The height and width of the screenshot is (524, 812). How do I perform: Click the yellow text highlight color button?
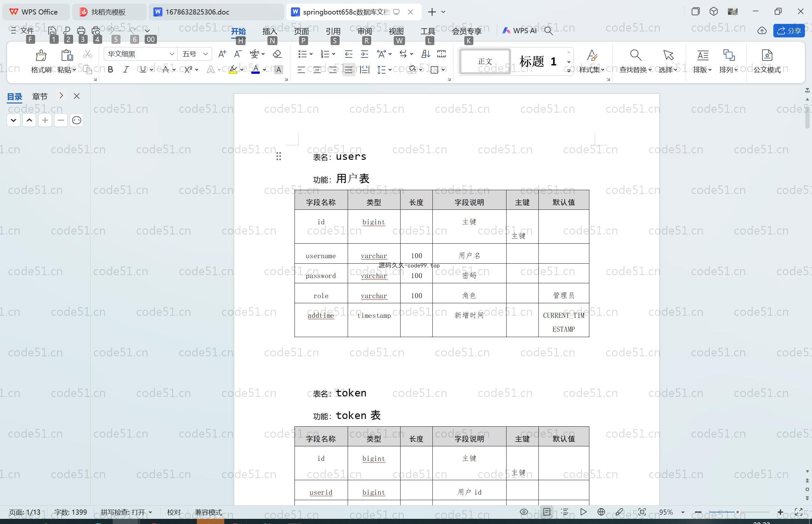pyautogui.click(x=233, y=70)
